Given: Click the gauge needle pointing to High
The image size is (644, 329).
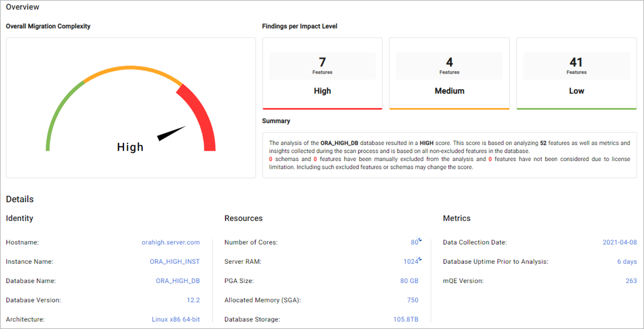Looking at the screenshot, I should [x=172, y=133].
